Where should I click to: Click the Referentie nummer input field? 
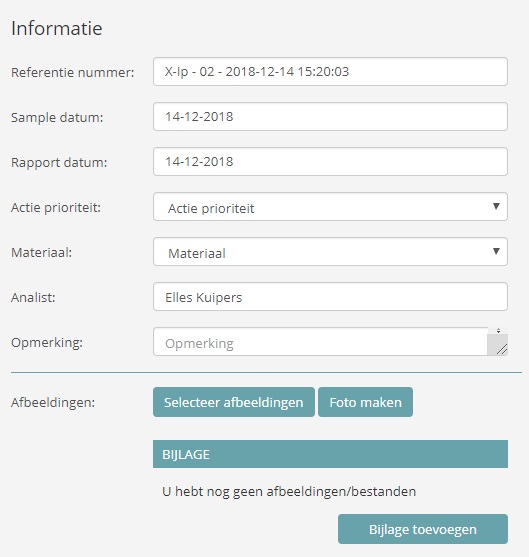[x=330, y=71]
